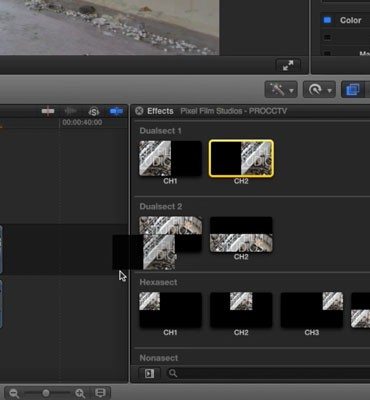
Task: Select the Hexasect CH3 effect thumbnail
Action: (x=312, y=310)
